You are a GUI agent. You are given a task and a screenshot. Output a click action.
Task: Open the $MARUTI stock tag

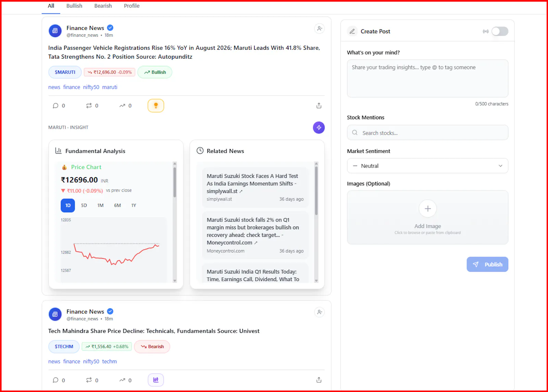click(x=65, y=72)
